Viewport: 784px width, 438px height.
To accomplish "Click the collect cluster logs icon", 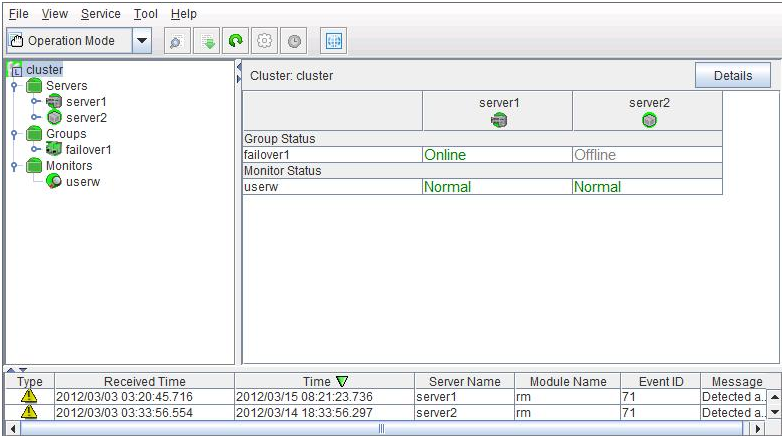I will [x=208, y=41].
